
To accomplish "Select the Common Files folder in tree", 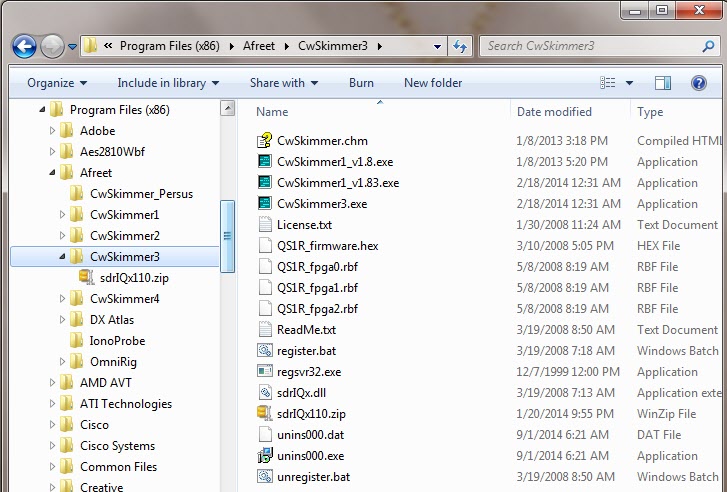I will point(118,466).
